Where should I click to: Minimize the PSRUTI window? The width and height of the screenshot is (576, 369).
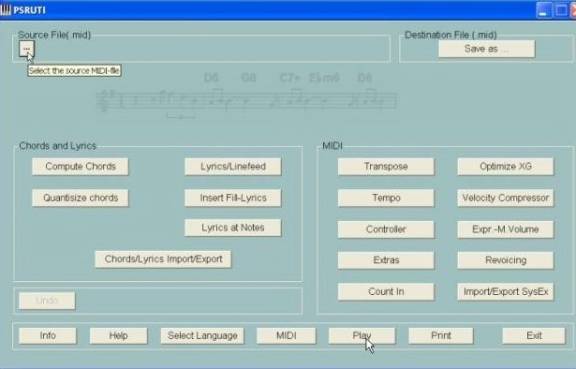[x=544, y=10]
